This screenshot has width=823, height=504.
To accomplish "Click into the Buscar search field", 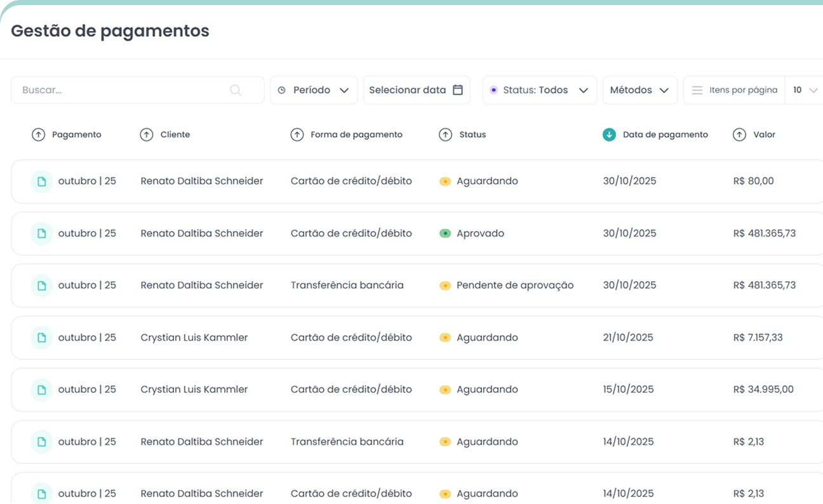I will coord(121,90).
